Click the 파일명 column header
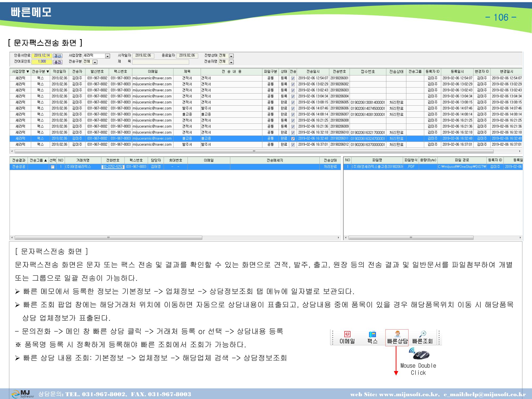Image resolution: width=532 pixels, height=399 pixels. pyautogui.click(x=377, y=160)
